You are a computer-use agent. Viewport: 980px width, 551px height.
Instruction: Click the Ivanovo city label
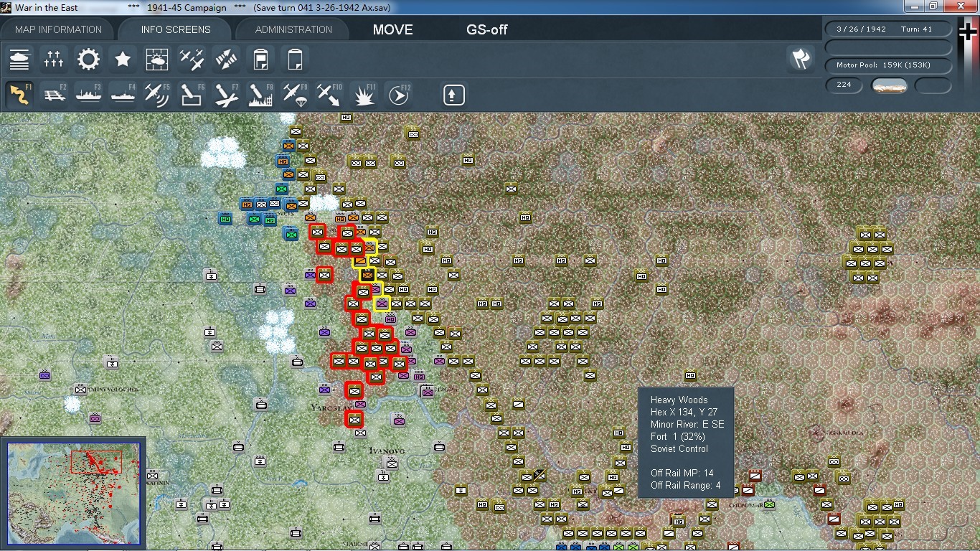pos(386,451)
